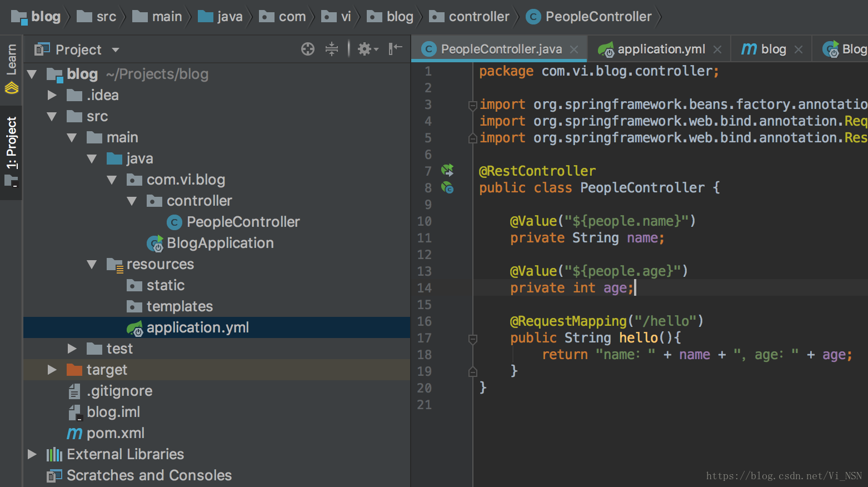Expand the test folder
The height and width of the screenshot is (487, 868).
72,349
